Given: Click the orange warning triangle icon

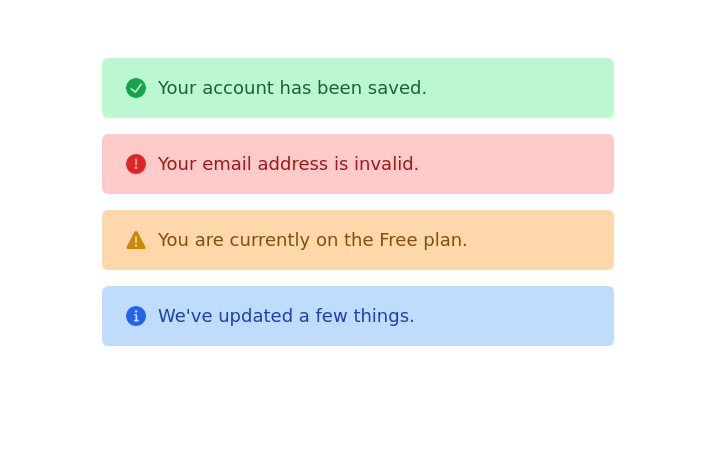Looking at the screenshot, I should coord(136,241).
